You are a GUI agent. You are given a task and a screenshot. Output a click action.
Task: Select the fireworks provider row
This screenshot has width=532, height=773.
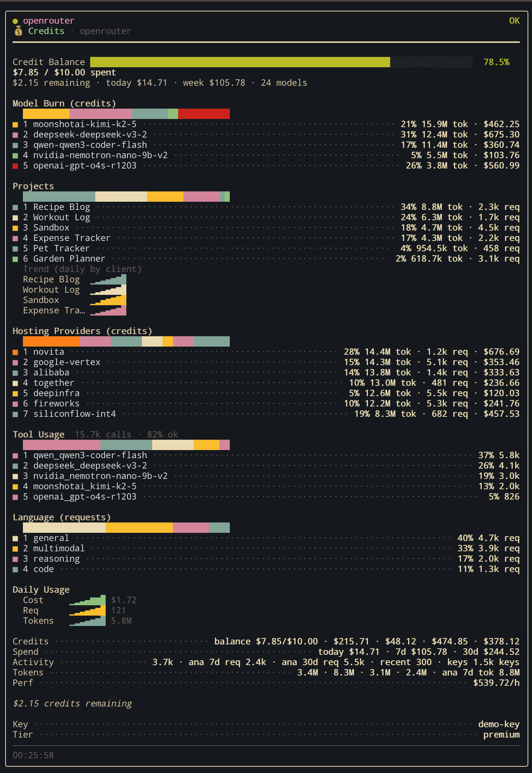(x=266, y=403)
